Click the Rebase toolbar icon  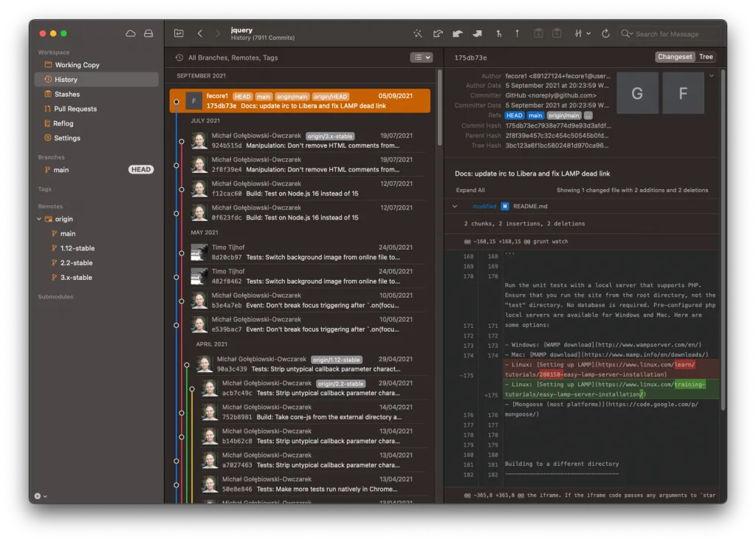pos(518,33)
